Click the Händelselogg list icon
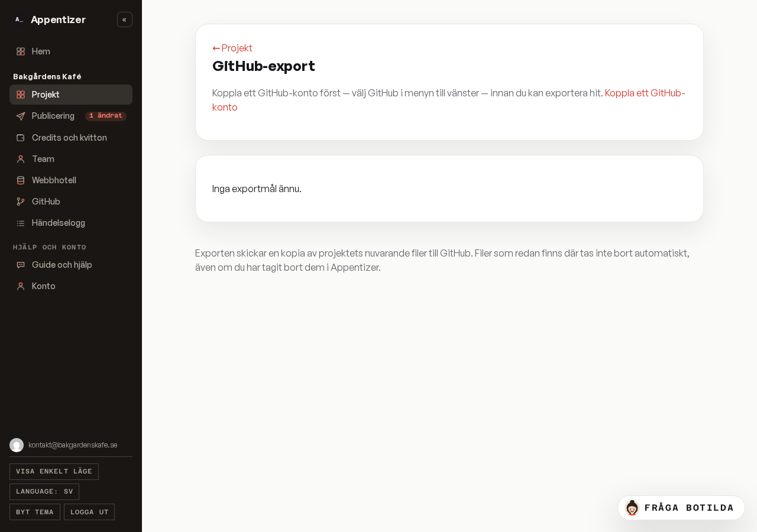The image size is (757, 532). 21,223
